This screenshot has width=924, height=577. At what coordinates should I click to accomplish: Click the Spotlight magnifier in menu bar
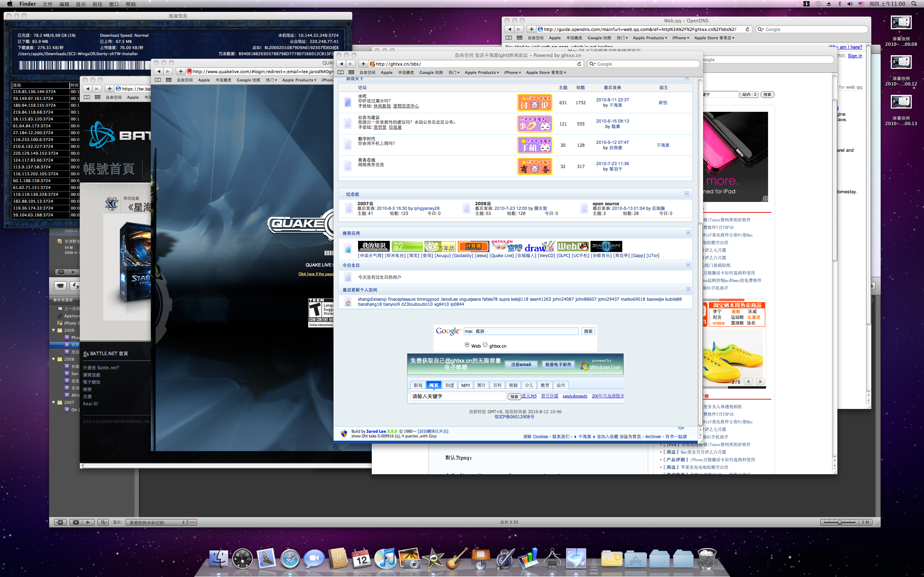[914, 4]
